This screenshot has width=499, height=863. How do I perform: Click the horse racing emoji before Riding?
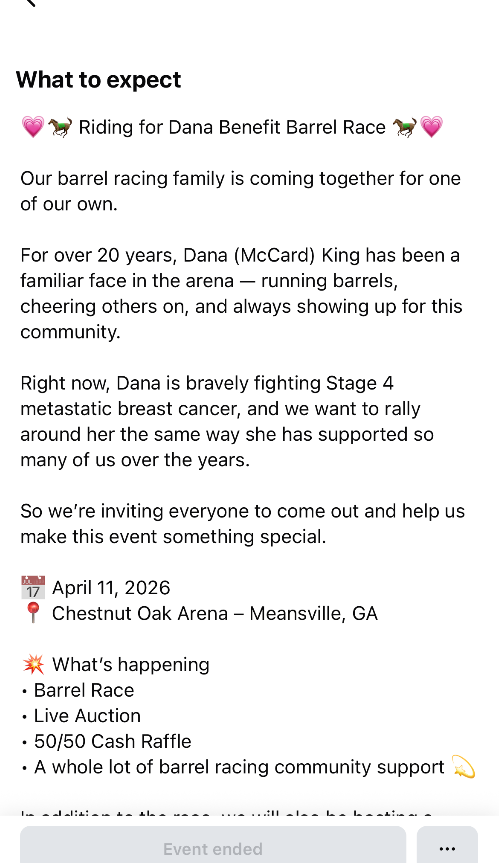click(x=60, y=127)
